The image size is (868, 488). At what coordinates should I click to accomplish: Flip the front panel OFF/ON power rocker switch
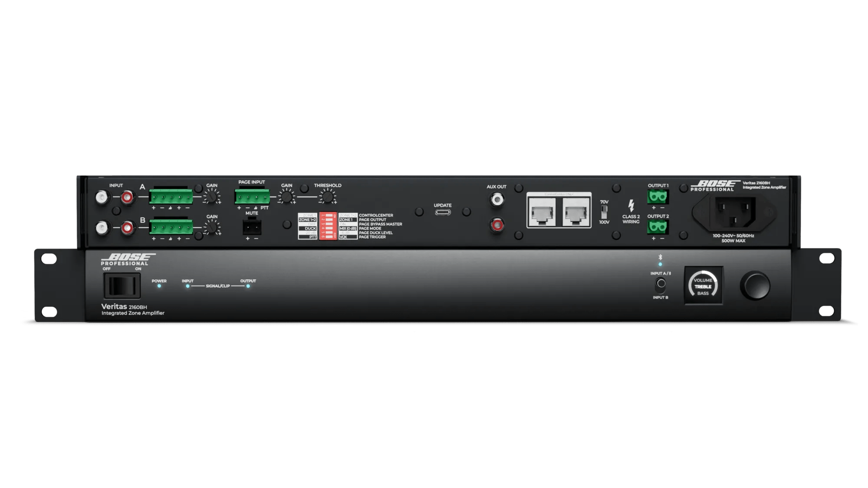(122, 286)
